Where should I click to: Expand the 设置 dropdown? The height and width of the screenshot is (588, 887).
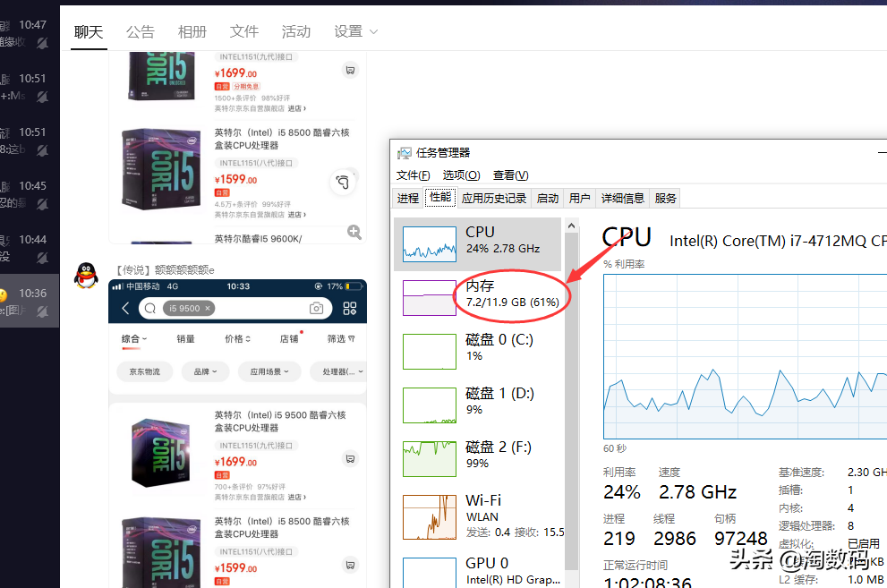355,31
